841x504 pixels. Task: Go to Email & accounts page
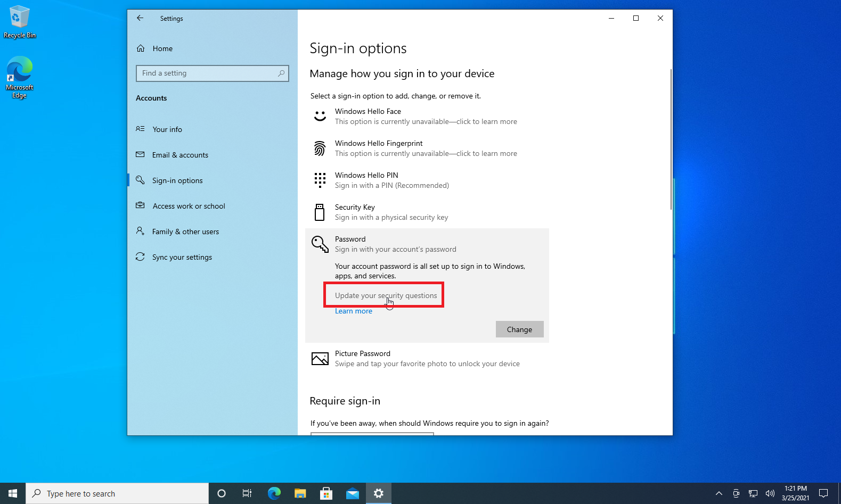[x=212, y=155]
